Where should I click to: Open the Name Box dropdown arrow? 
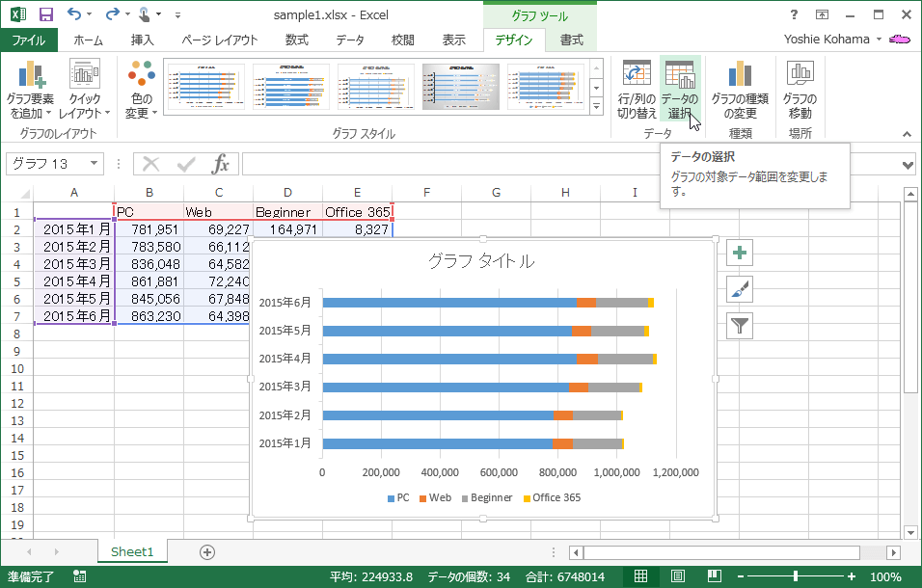[95, 163]
